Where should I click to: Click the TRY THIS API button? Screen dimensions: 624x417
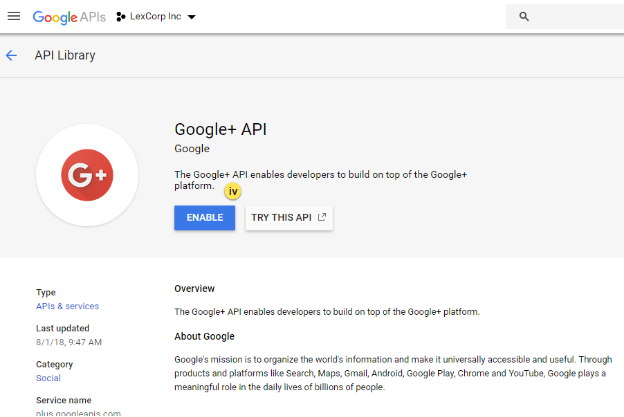[289, 217]
